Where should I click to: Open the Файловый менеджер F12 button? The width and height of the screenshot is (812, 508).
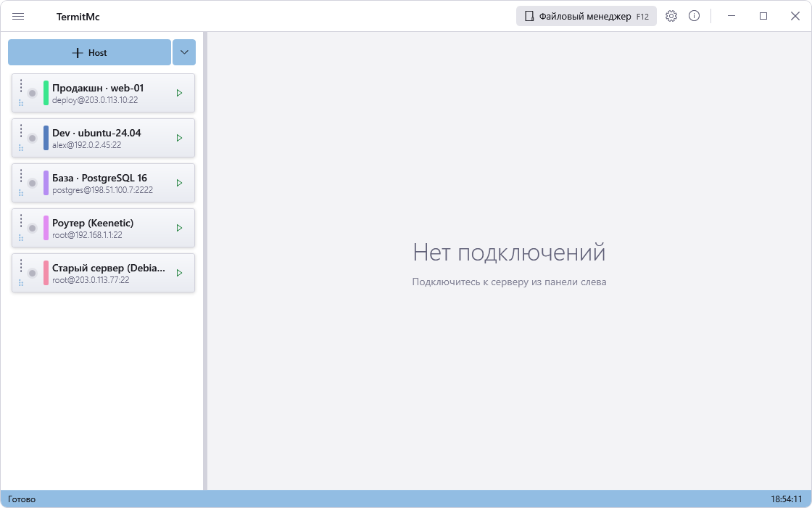(x=587, y=16)
